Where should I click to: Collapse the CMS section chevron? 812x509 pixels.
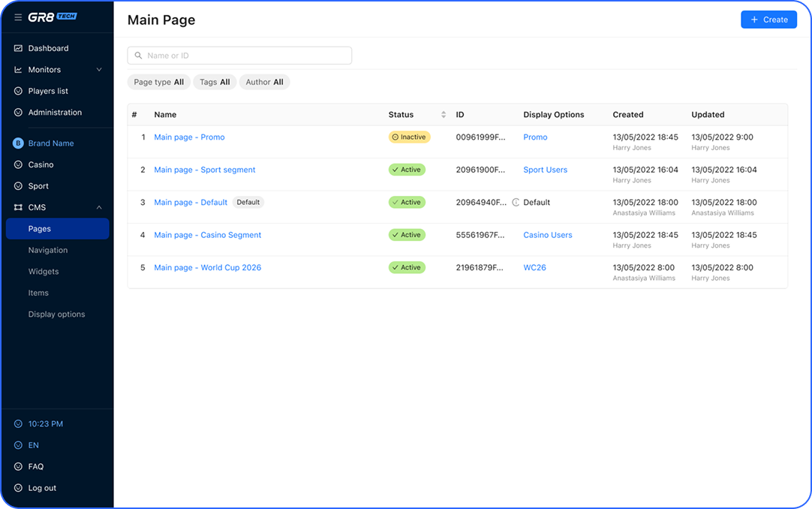click(x=99, y=208)
